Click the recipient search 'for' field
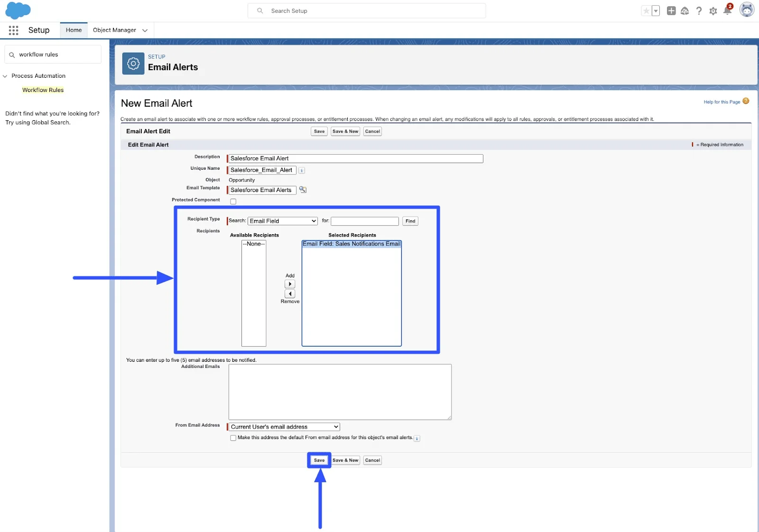The height and width of the screenshot is (532, 759). coord(365,221)
